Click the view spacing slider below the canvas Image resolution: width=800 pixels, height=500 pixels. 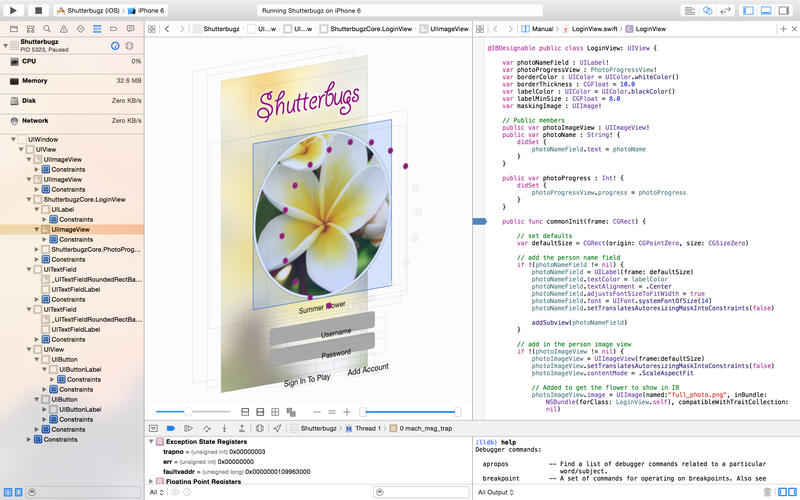pos(186,412)
